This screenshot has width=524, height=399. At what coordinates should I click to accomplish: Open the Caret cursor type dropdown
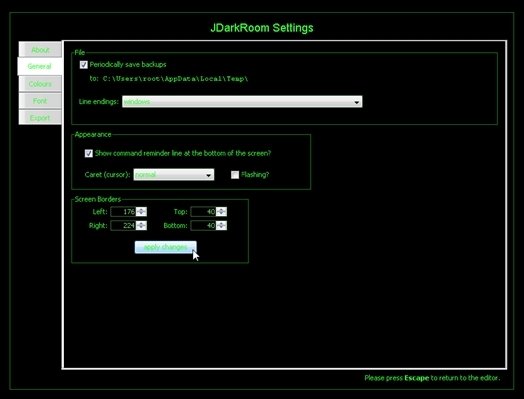coord(174,174)
